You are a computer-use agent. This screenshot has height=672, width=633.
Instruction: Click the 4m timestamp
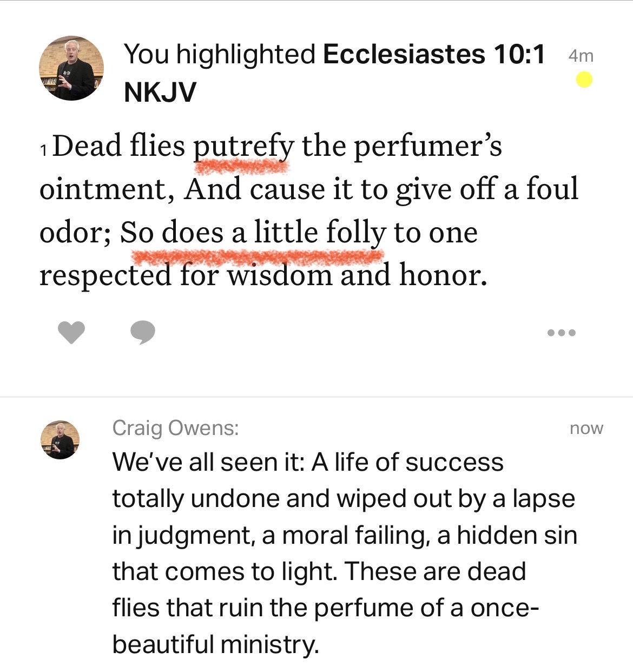[581, 56]
